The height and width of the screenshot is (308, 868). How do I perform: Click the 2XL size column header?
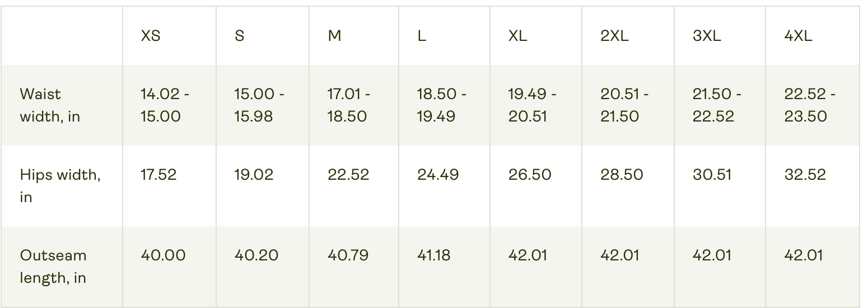[x=614, y=36]
